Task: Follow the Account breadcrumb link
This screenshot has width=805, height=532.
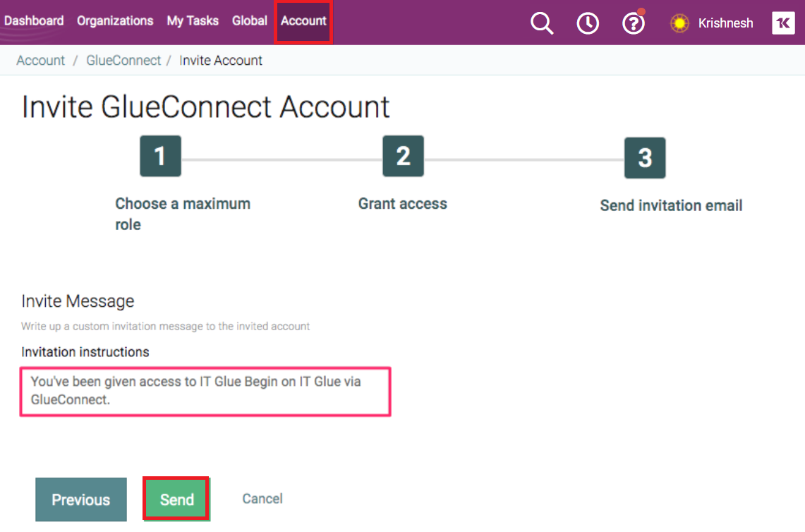Action: pyautogui.click(x=40, y=61)
